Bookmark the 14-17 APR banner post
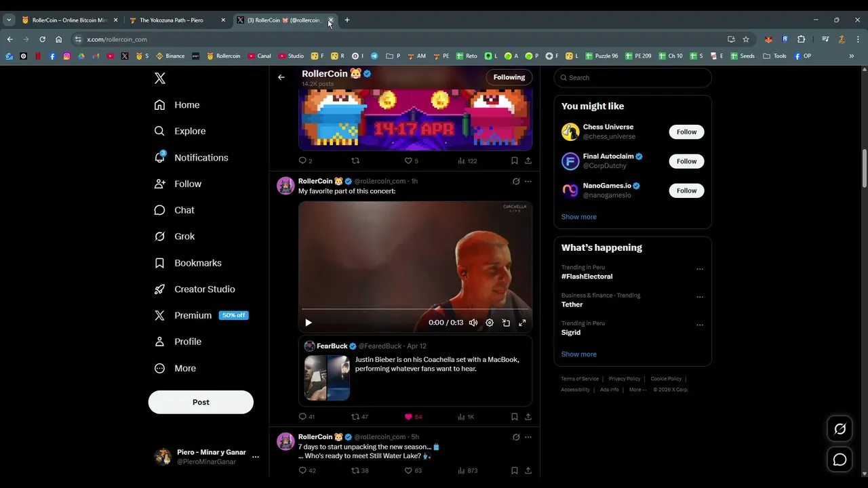Image resolution: width=868 pixels, height=488 pixels. pos(514,161)
